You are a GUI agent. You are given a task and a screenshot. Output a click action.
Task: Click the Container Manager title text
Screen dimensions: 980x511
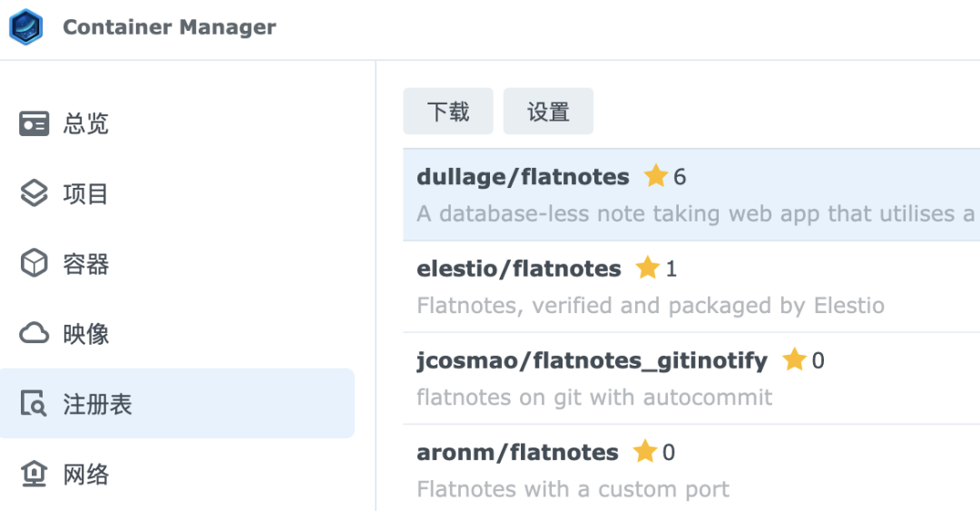pos(169,27)
